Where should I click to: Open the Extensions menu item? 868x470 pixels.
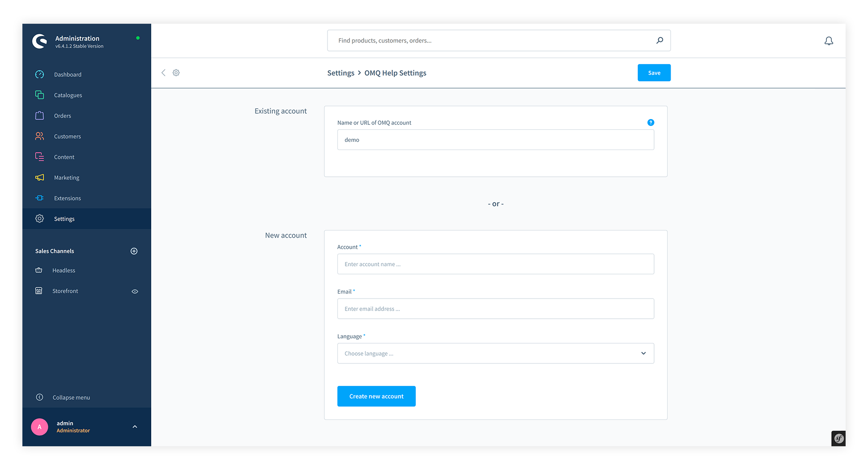(x=87, y=198)
